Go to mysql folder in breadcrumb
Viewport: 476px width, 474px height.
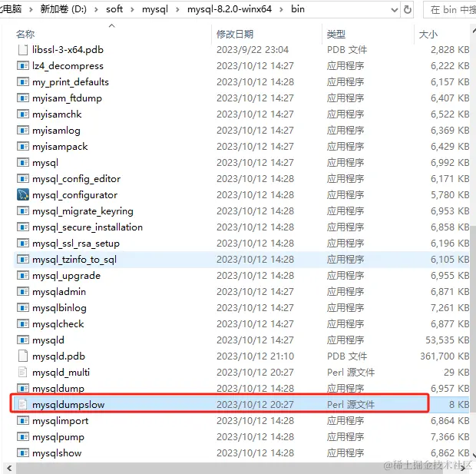tap(155, 9)
